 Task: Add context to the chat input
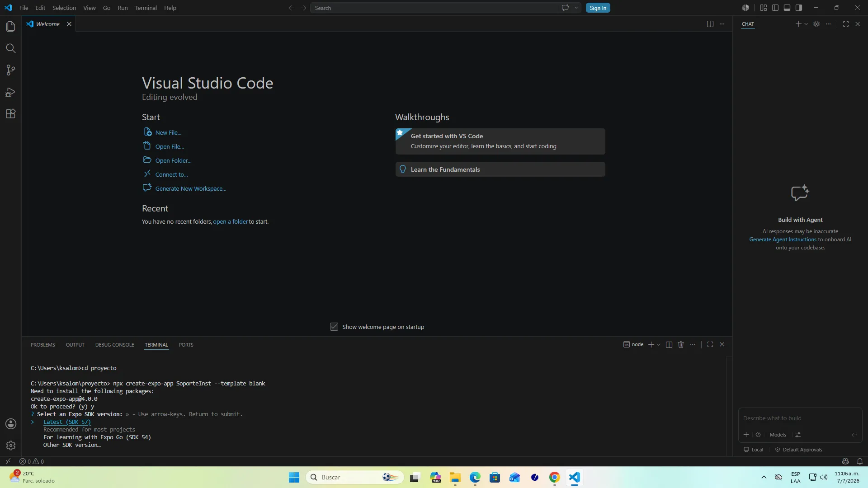tap(746, 435)
